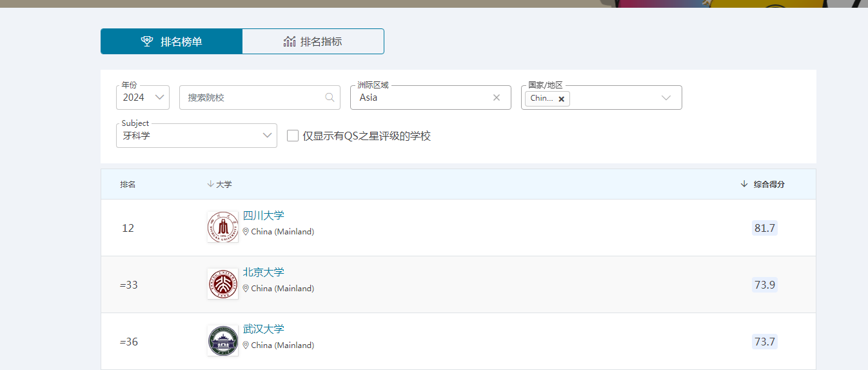Expand the 国家/地区 dropdown arrow
Image resolution: width=868 pixels, height=370 pixels.
pos(666,98)
